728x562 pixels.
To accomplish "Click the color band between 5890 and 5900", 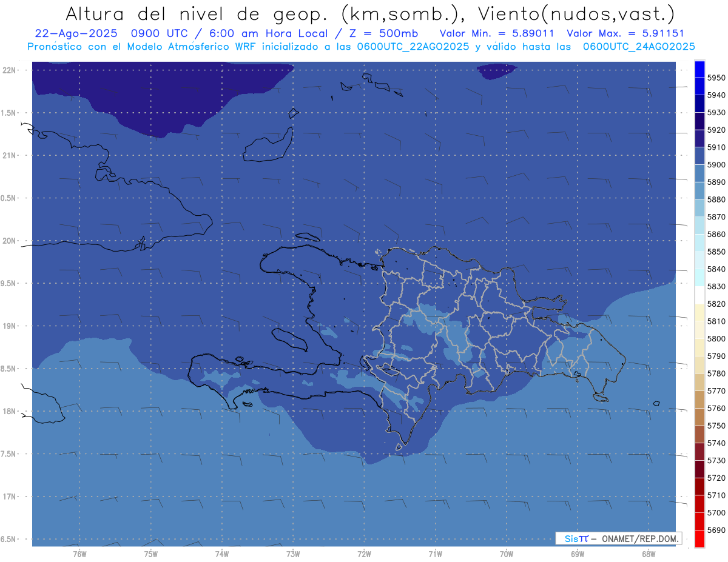I will click(699, 173).
